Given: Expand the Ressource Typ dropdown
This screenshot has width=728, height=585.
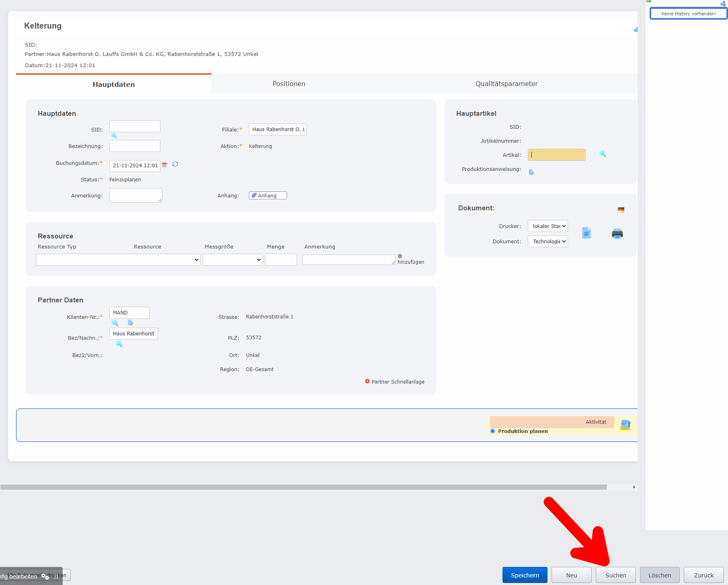Looking at the screenshot, I should click(118, 260).
